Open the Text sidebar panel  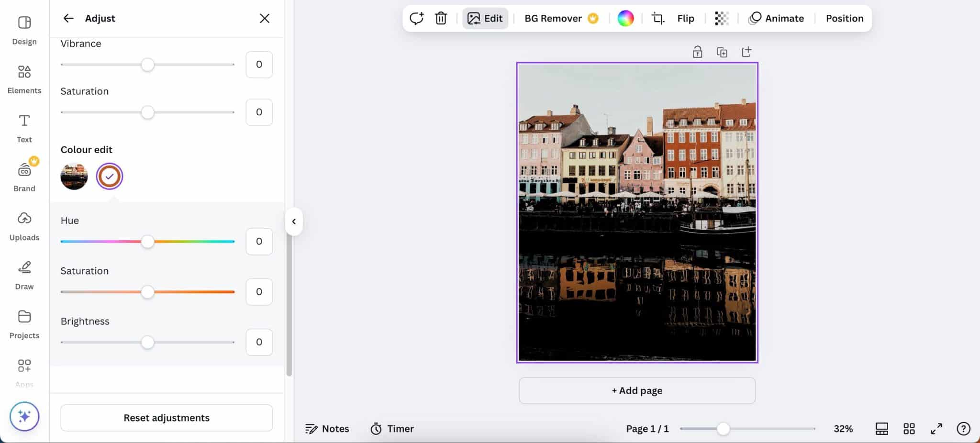pos(24,129)
